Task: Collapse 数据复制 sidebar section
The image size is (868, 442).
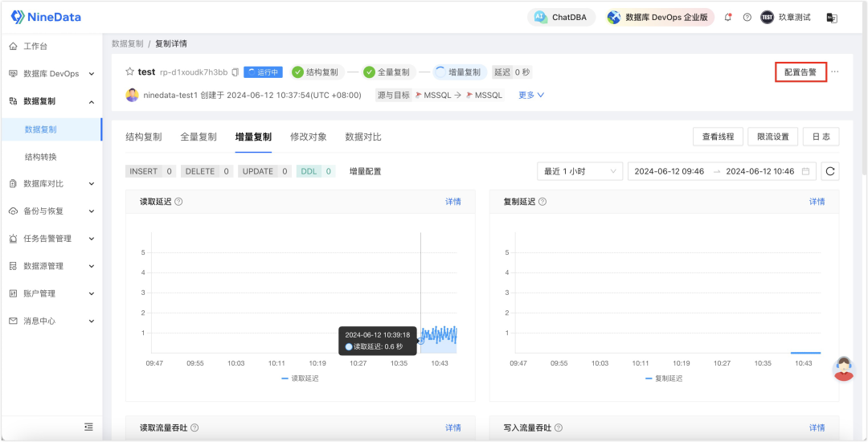Action: (51, 101)
